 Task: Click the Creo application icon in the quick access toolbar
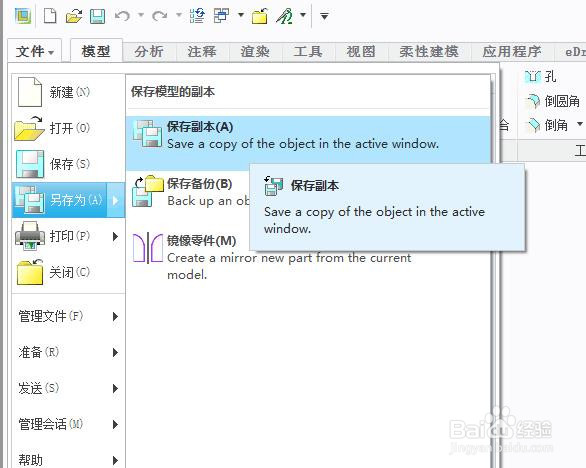click(x=23, y=16)
